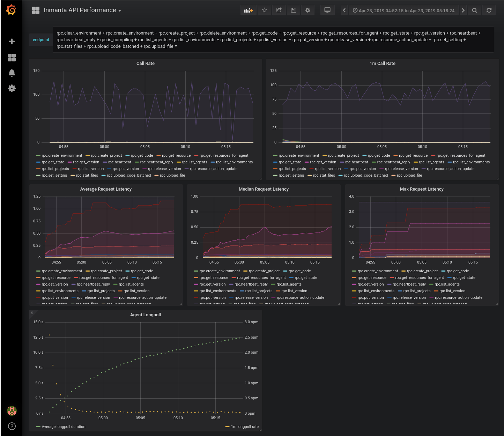Click rpc.list_environments label in 1m Call Rate legend
The width and height of the screenshot is (504, 436).
pos(472,162)
